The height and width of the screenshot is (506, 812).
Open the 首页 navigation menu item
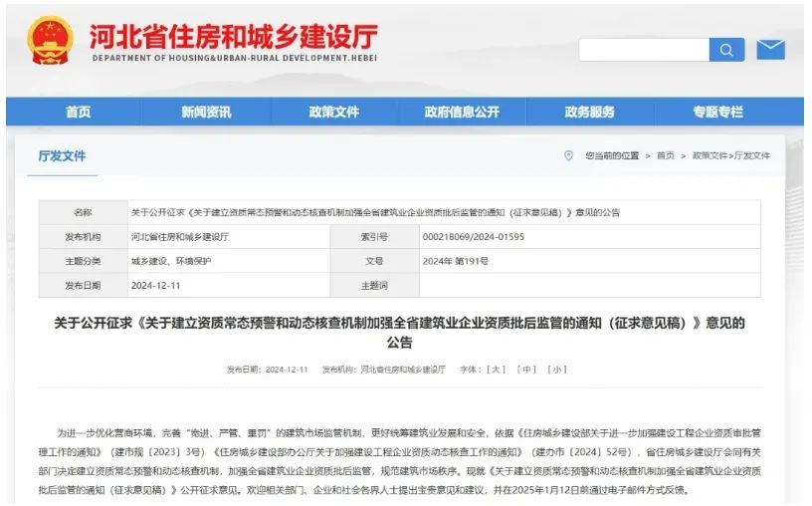pyautogui.click(x=78, y=112)
